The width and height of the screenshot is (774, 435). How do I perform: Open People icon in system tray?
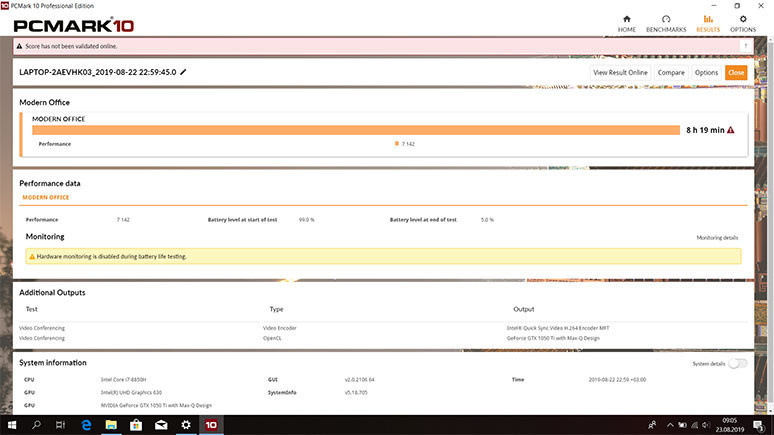click(x=652, y=425)
